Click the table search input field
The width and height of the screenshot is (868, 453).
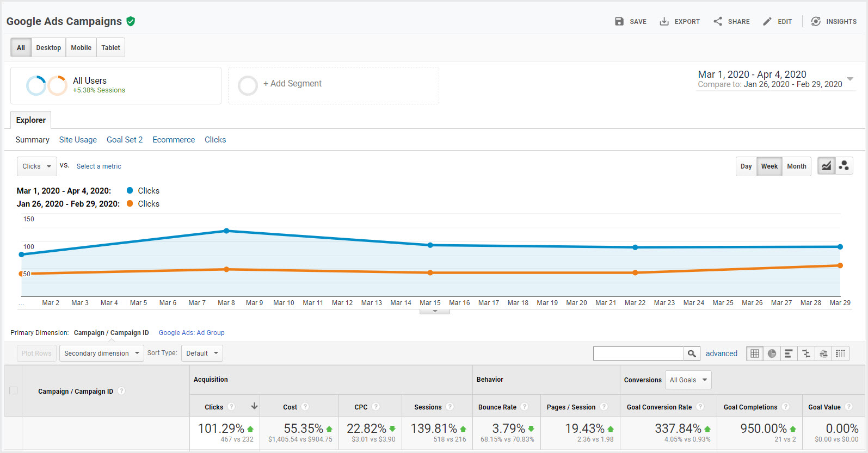(638, 353)
